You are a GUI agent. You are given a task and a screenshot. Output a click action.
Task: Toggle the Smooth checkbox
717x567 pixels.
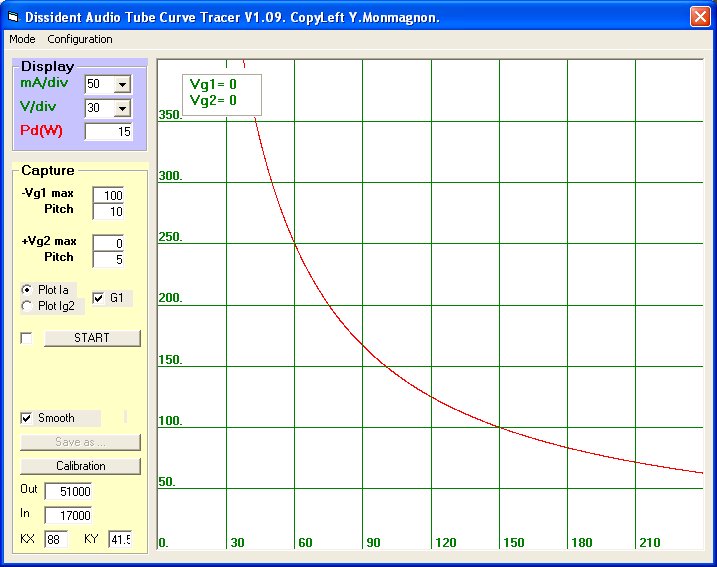coord(27,418)
